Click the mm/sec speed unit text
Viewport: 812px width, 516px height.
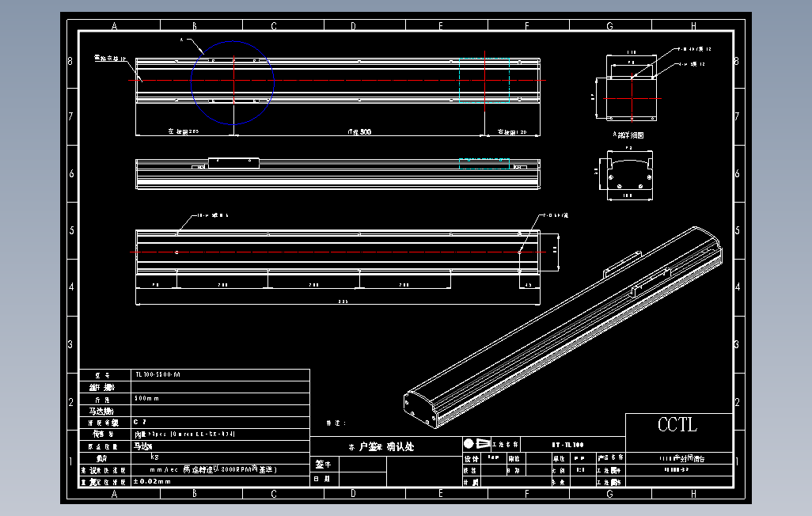coord(164,470)
